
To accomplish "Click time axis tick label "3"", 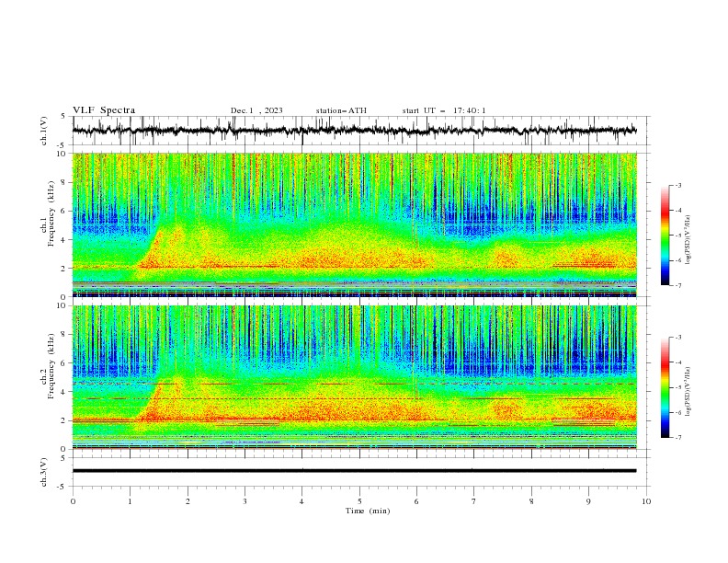I will 245,501.
